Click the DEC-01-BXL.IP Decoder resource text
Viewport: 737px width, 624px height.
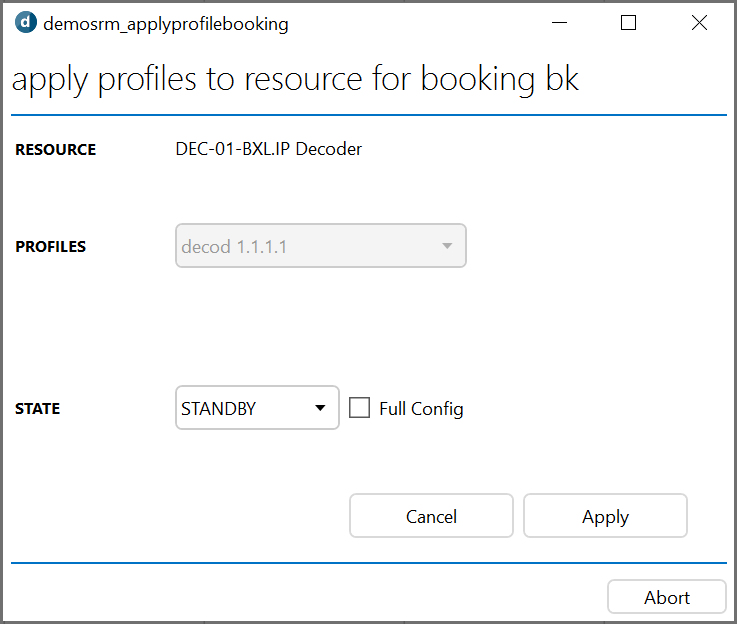[268, 149]
